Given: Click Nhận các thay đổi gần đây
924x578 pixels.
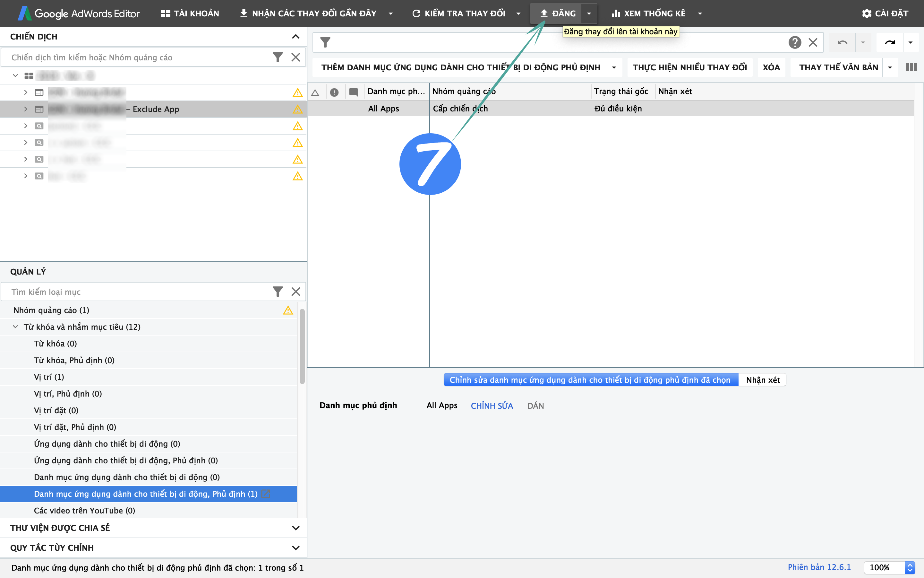Looking at the screenshot, I should point(308,13).
